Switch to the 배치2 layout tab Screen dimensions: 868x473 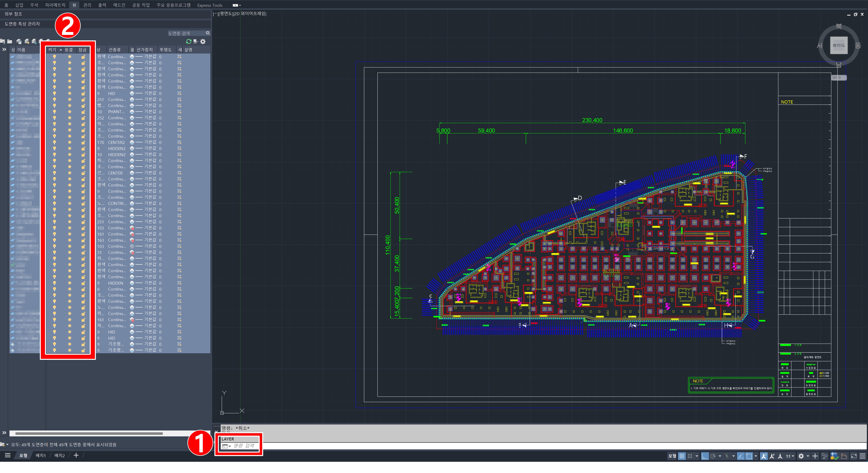click(x=60, y=455)
